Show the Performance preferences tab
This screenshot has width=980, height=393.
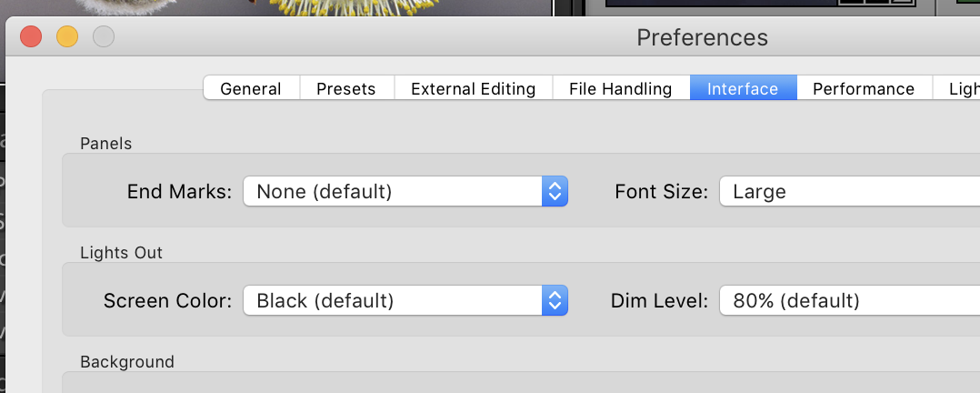click(x=864, y=88)
